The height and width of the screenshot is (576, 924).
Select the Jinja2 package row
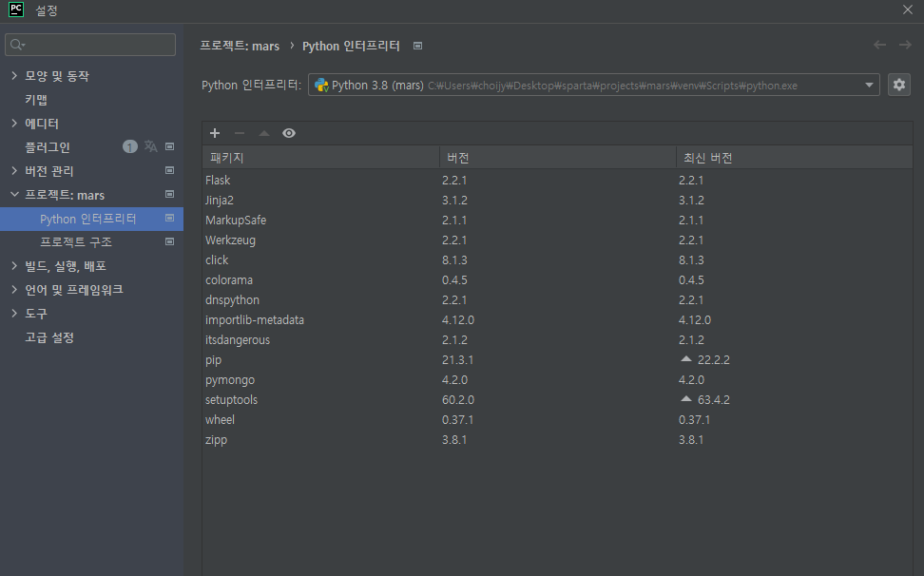coord(557,201)
